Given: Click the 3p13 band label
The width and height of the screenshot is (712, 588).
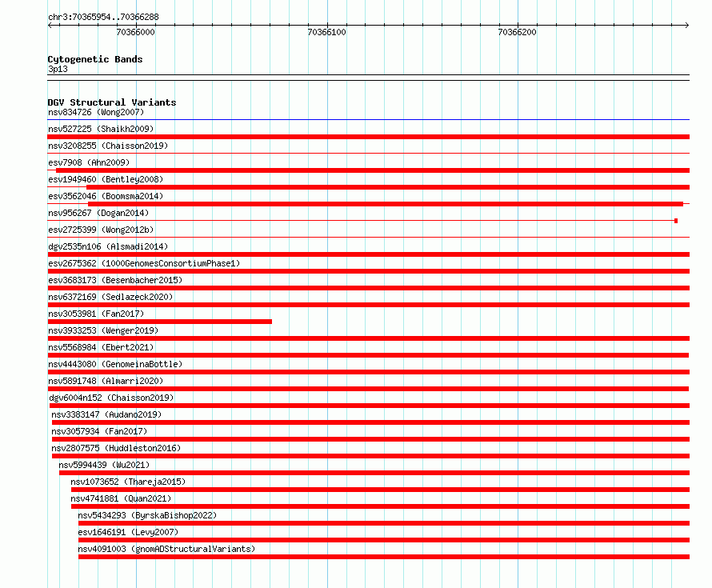Looking at the screenshot, I should [x=58, y=69].
